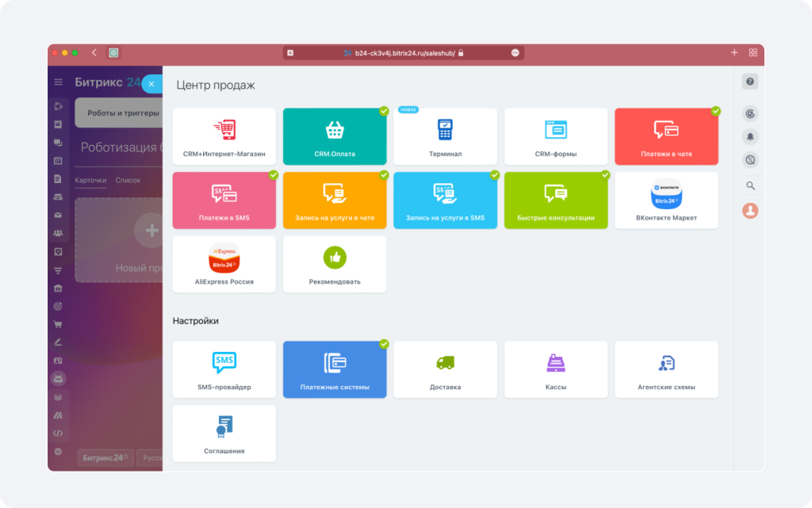Open the CRM.Оплата tile
Screen dimensions: 812x508
point(335,136)
